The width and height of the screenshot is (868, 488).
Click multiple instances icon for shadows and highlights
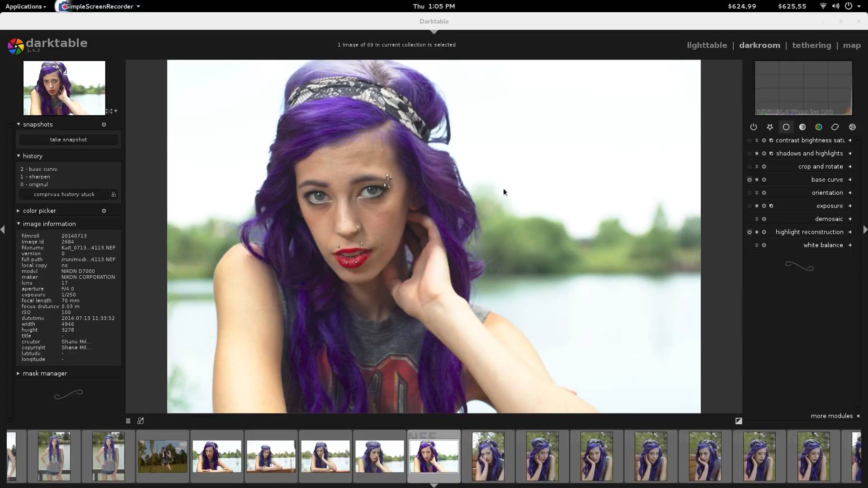771,154
